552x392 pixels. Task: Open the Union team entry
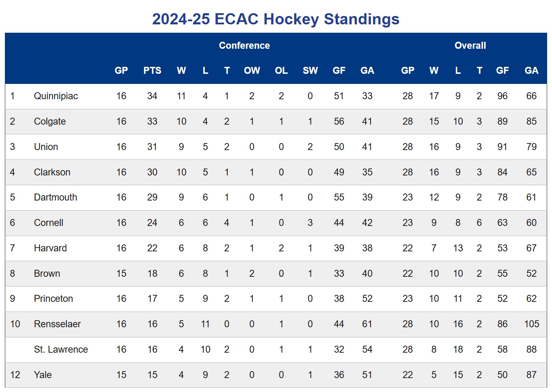click(x=46, y=147)
